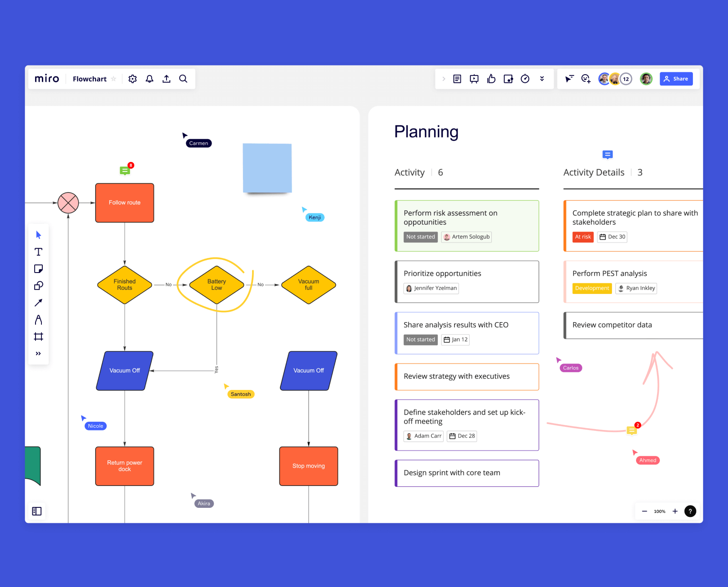Open the reactions icon

pyautogui.click(x=586, y=79)
